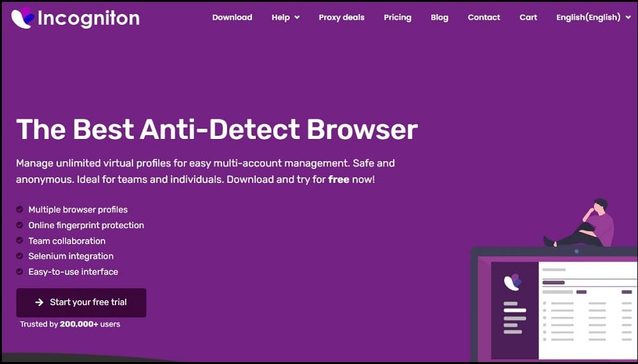
Task: Visit the Blog
Action: (440, 17)
